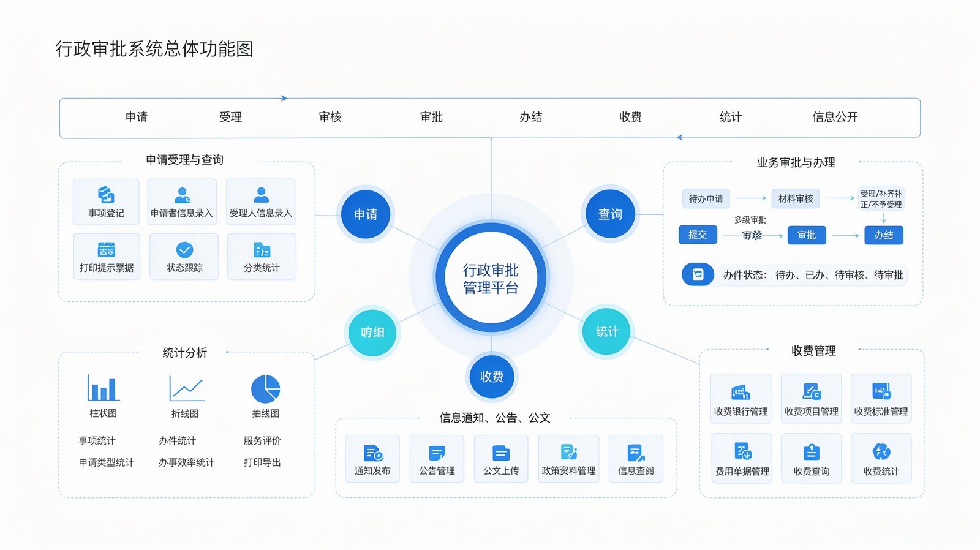
Task: Open the 政策资料管理 card icon
Action: point(568,453)
